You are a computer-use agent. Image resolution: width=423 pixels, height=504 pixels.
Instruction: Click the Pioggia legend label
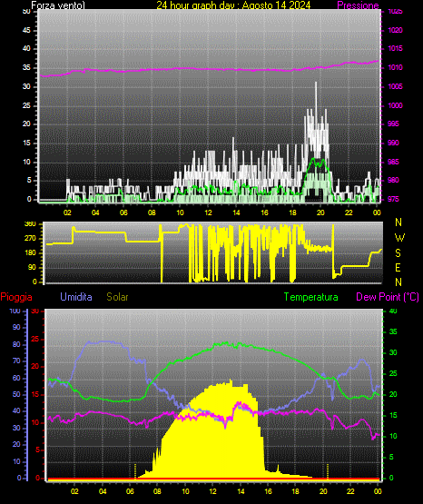(16, 297)
